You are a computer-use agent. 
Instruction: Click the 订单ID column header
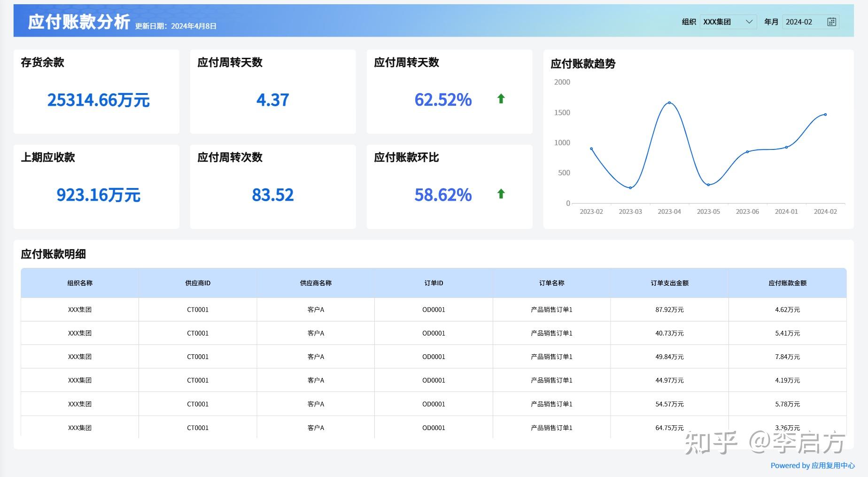coord(434,283)
